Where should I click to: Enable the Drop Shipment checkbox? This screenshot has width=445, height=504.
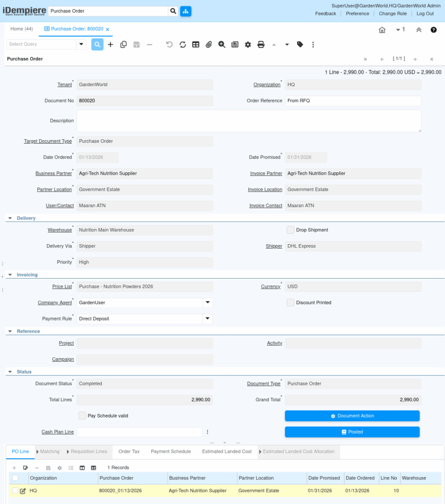click(291, 230)
